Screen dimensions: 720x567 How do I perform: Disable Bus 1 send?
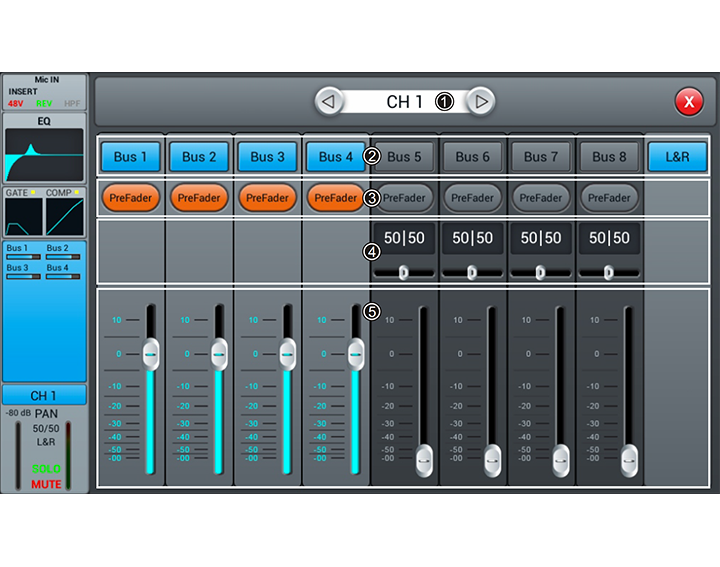click(x=130, y=157)
